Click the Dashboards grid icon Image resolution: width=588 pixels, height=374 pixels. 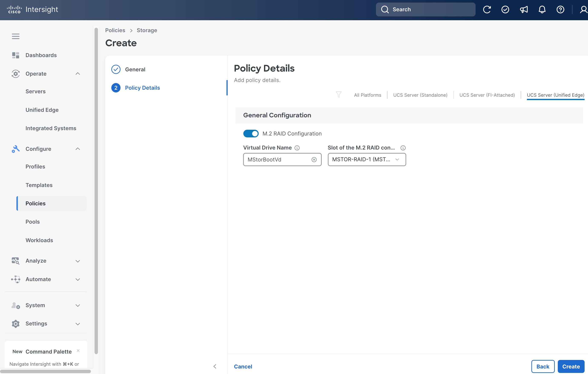pyautogui.click(x=16, y=55)
